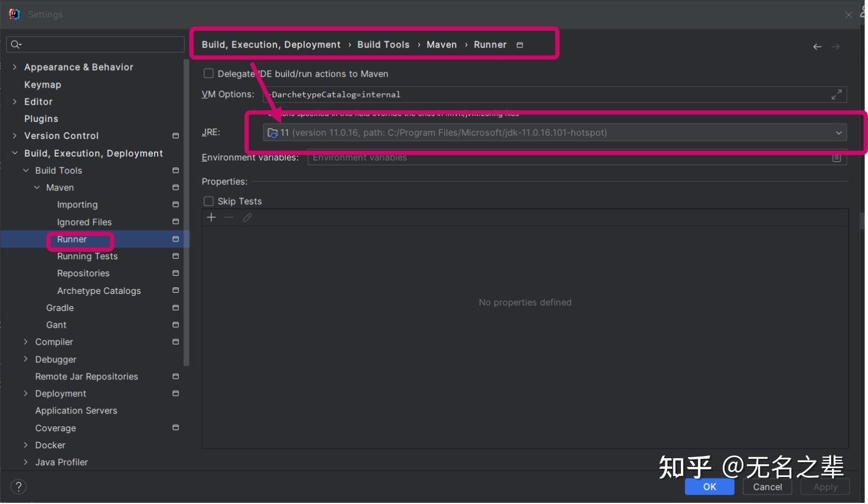Click project-scope icon next to Build Tools
The width and height of the screenshot is (868, 504).
tap(175, 171)
